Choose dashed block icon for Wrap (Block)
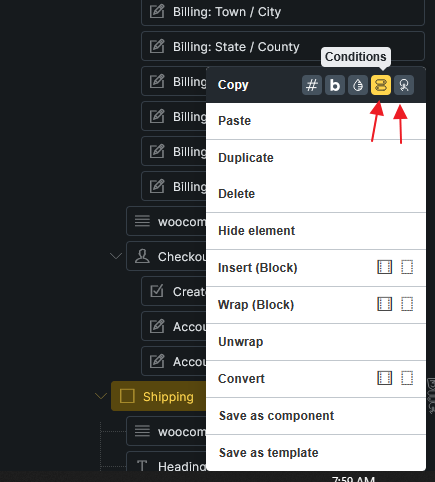Viewport: 435px width, 482px height. pos(407,304)
